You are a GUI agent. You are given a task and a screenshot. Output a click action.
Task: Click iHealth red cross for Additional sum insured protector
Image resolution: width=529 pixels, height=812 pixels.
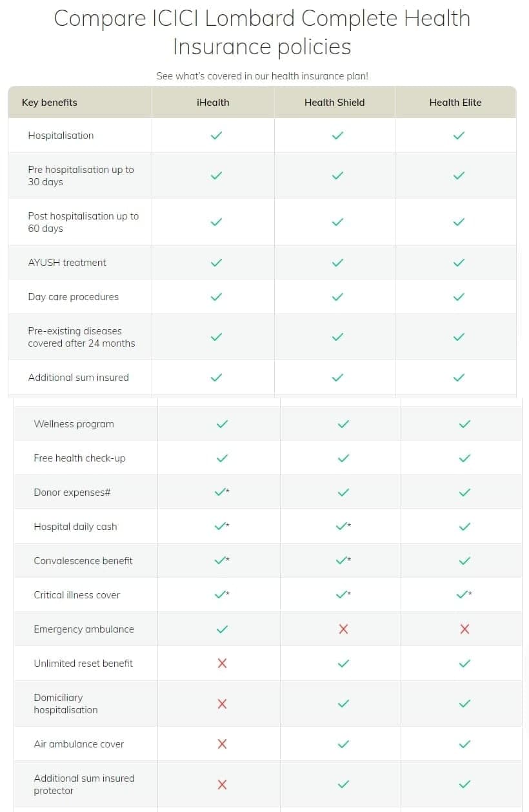222,785
